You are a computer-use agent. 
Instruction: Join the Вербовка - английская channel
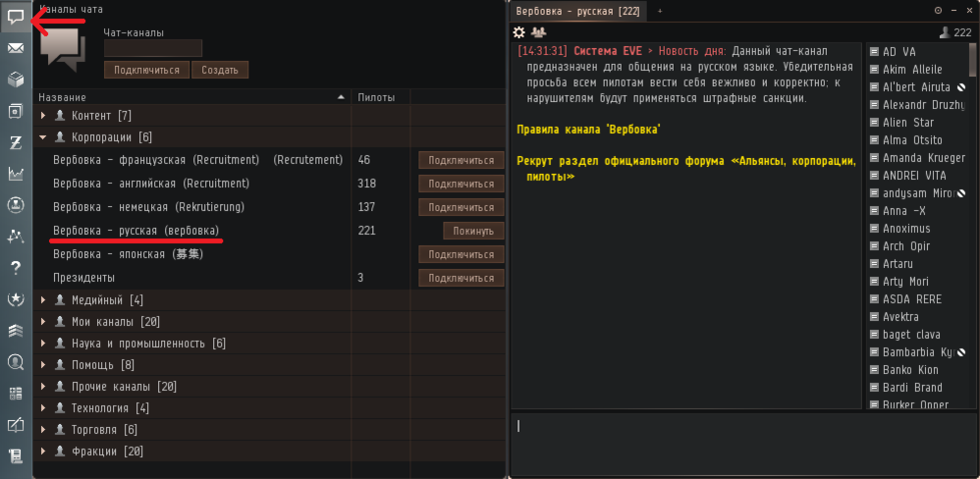click(462, 184)
